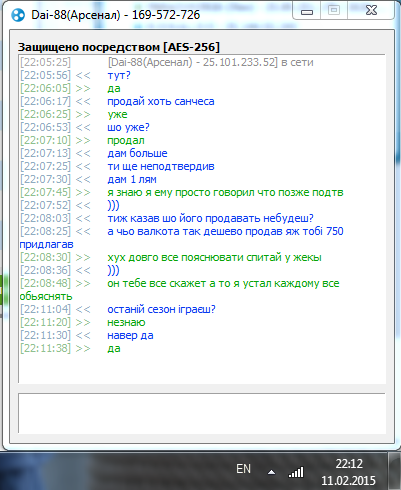Click the Show desktop strip beside clock
This screenshot has width=401, height=490.
(x=395, y=471)
